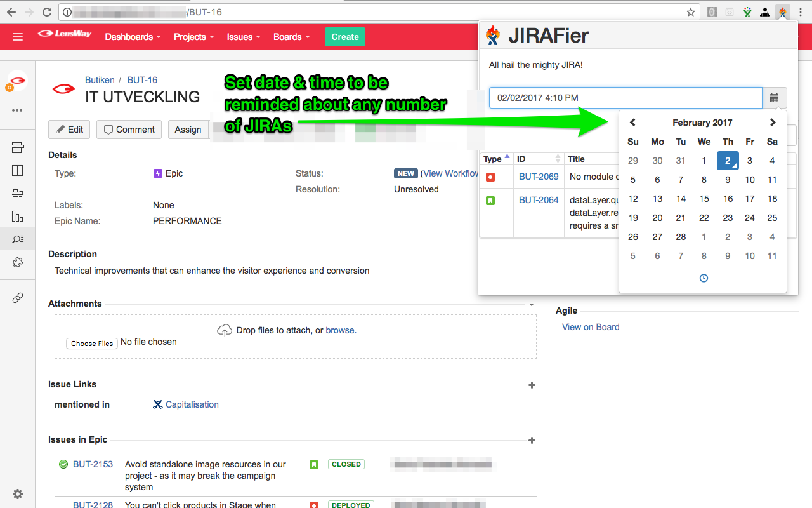Image resolution: width=812 pixels, height=508 pixels.
Task: Open project settings gear icon
Action: (x=18, y=494)
